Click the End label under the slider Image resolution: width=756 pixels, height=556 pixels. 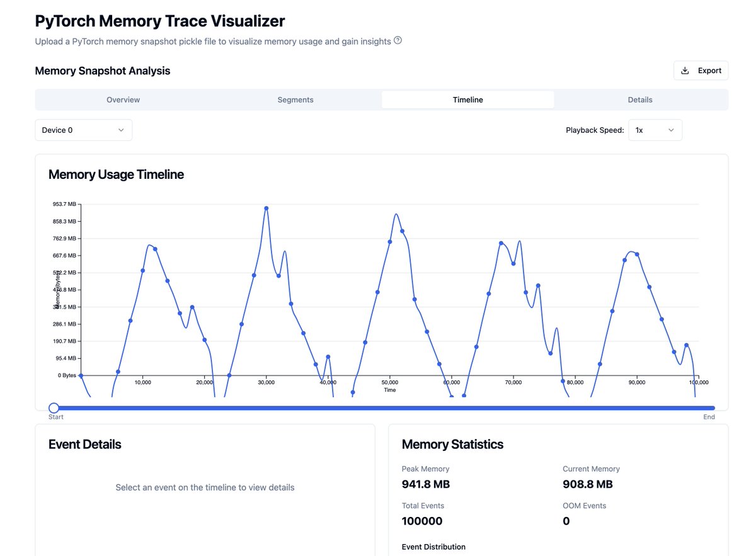[x=709, y=417]
